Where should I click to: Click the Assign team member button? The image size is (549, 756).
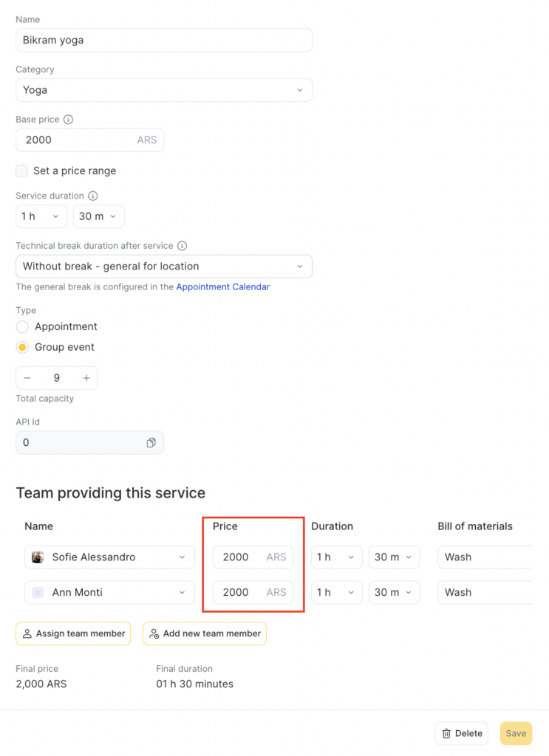(x=73, y=633)
